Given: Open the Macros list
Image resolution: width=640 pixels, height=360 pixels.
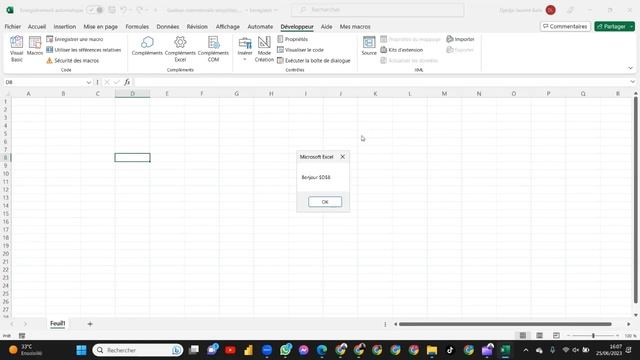Looking at the screenshot, I should click(x=35, y=46).
